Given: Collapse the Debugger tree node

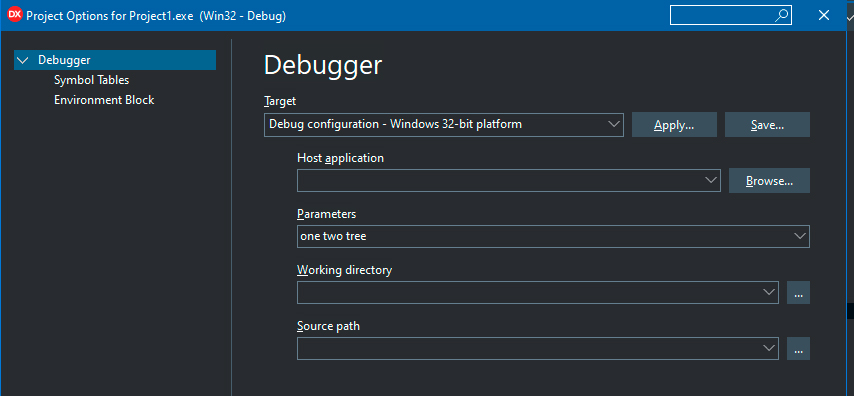Looking at the screenshot, I should (x=22, y=60).
